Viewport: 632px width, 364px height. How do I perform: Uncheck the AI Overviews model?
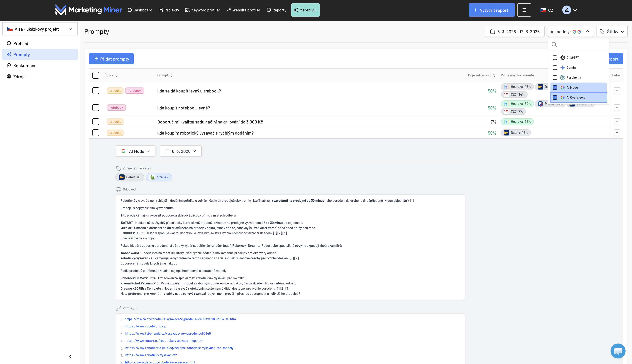click(555, 97)
